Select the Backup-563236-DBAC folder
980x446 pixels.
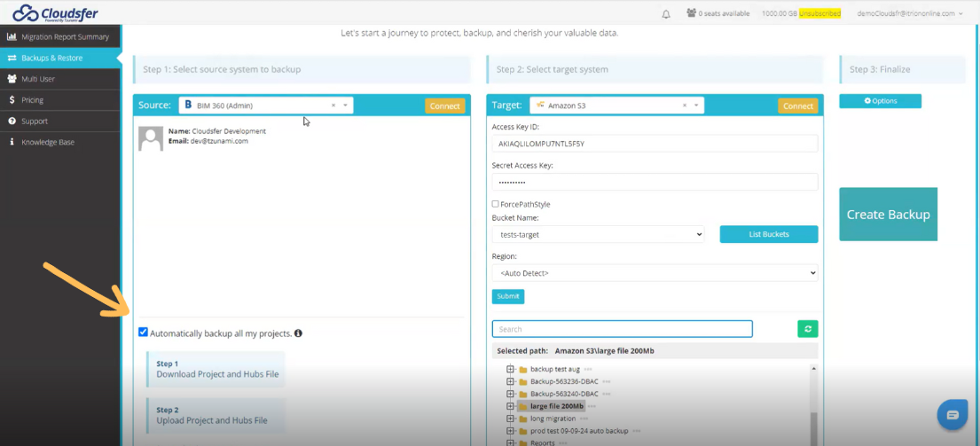564,381
